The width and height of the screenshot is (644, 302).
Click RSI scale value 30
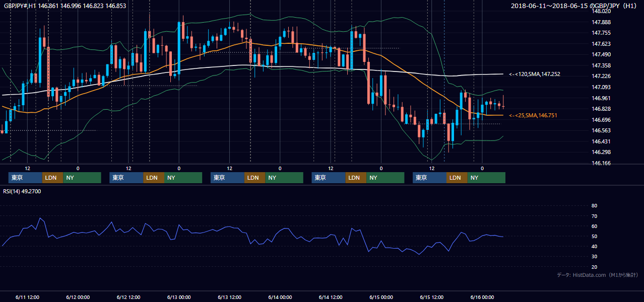594,257
